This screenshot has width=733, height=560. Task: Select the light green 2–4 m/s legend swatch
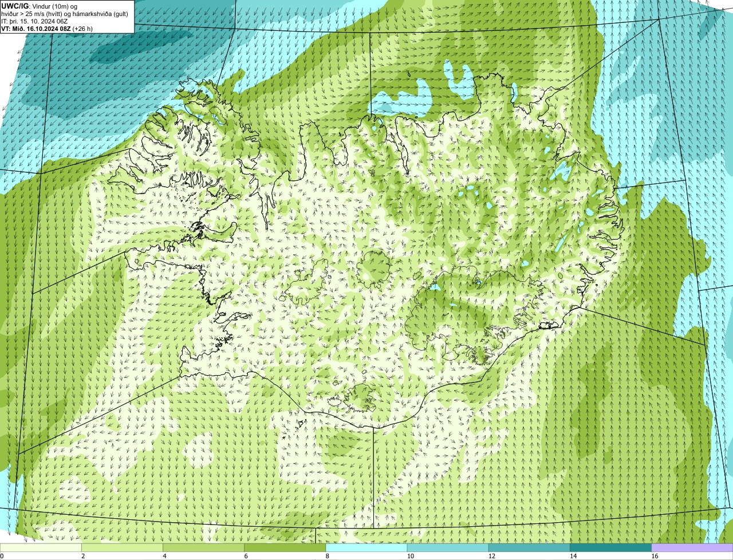pyautogui.click(x=123, y=548)
